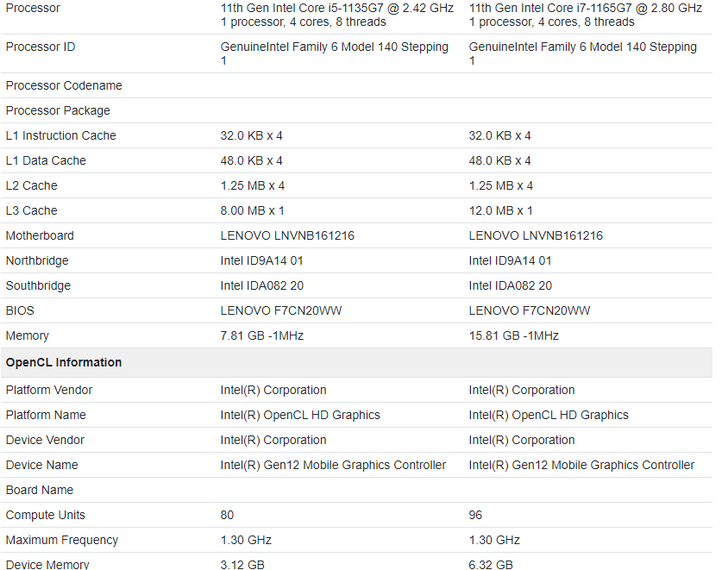Viewport: 728px width, 570px height.
Task: Click the 'Compute Units' label
Action: (x=46, y=516)
